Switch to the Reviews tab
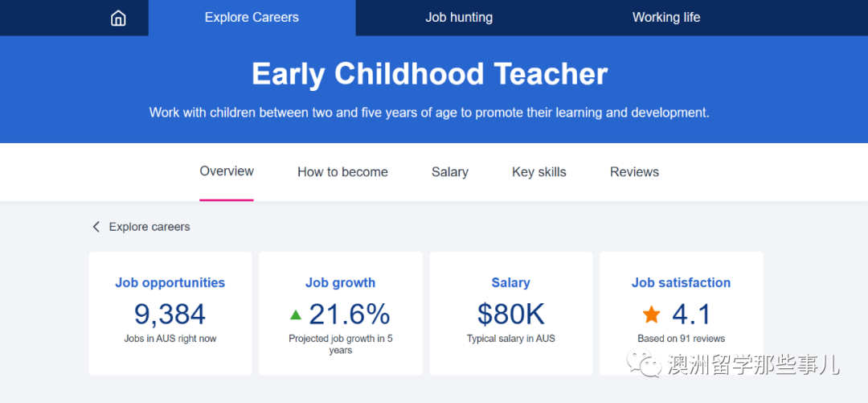The image size is (868, 403). (x=634, y=172)
